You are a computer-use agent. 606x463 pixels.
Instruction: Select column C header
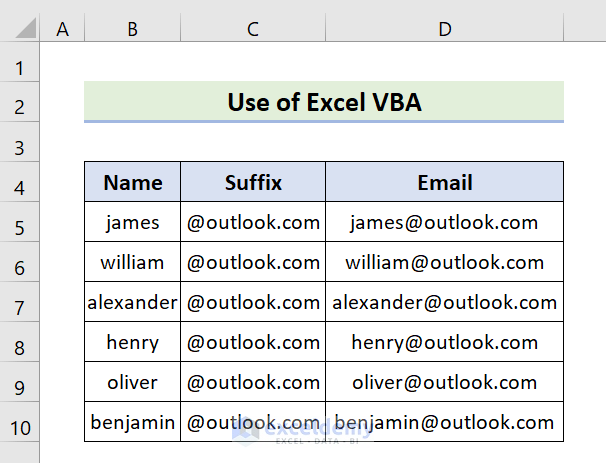[x=253, y=31]
